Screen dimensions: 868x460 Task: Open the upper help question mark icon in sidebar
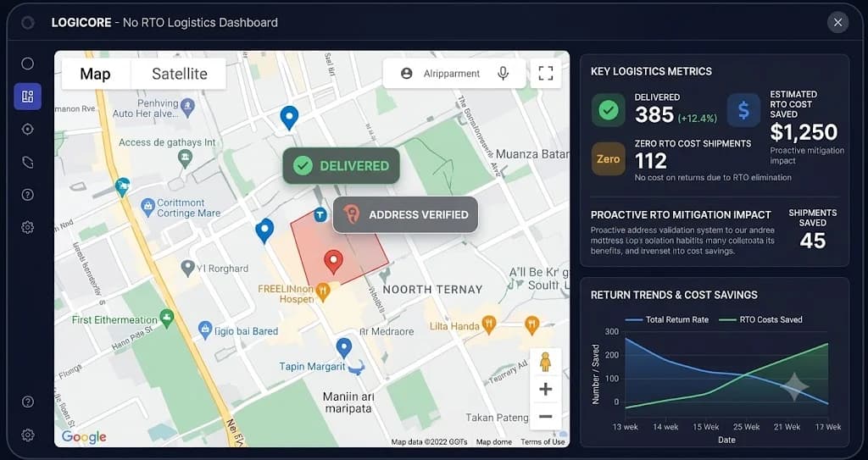(x=28, y=194)
